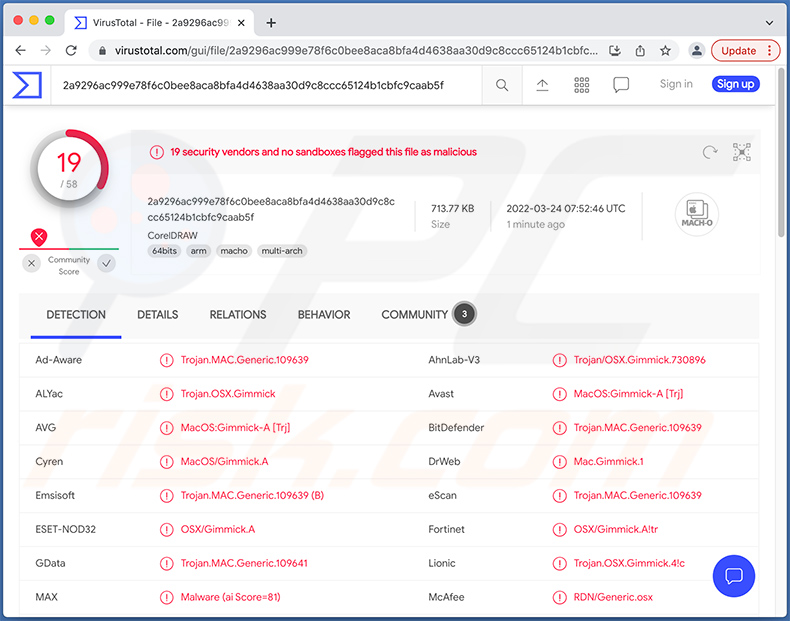
Task: Click the install/download page icon in address bar
Action: (615, 50)
